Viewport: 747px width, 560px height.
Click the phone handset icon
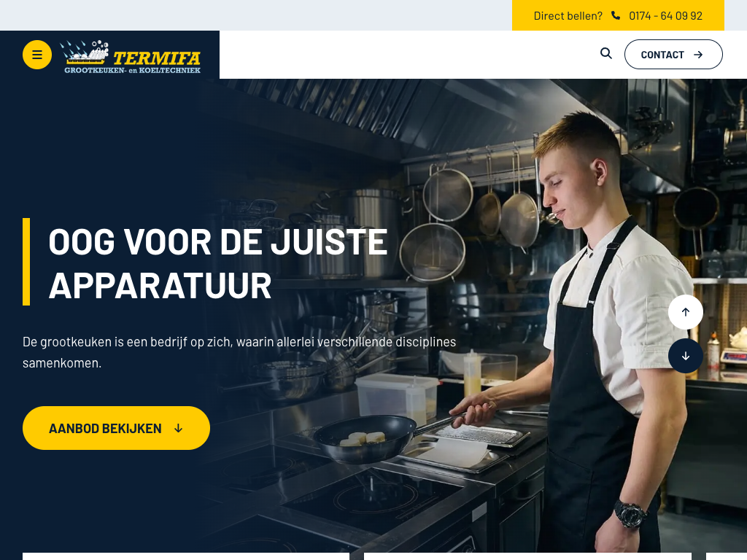616,16
